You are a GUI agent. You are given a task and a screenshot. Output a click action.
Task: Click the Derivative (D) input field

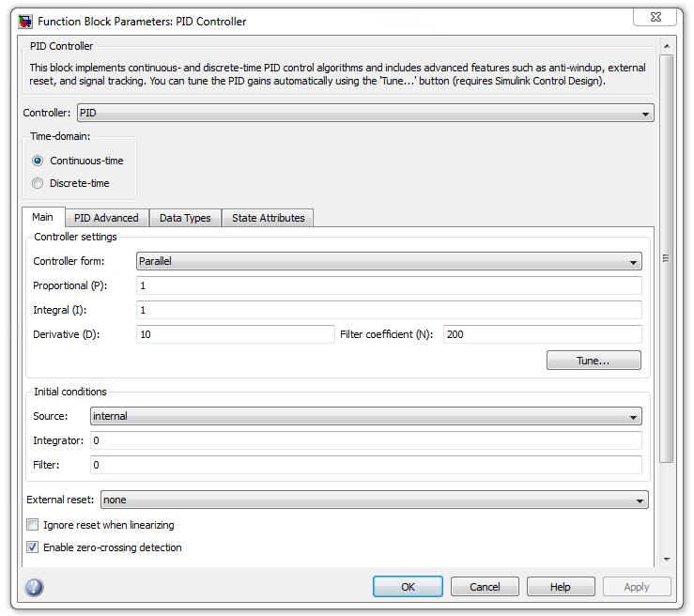point(235,334)
